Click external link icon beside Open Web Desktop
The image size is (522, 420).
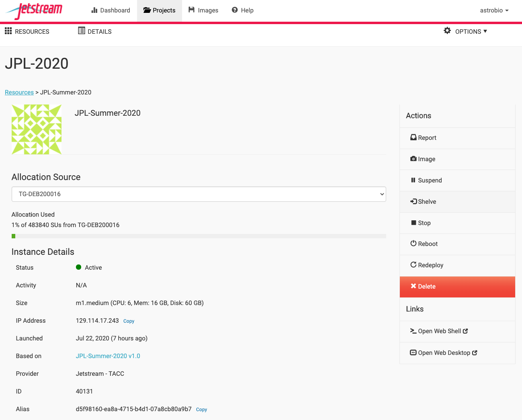[x=475, y=353]
